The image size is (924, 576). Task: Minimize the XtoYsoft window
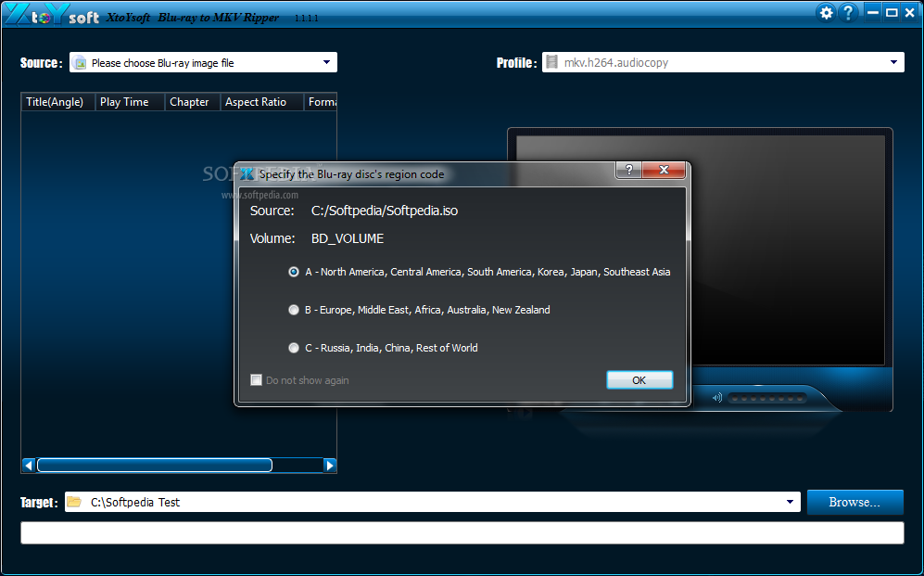coord(873,12)
